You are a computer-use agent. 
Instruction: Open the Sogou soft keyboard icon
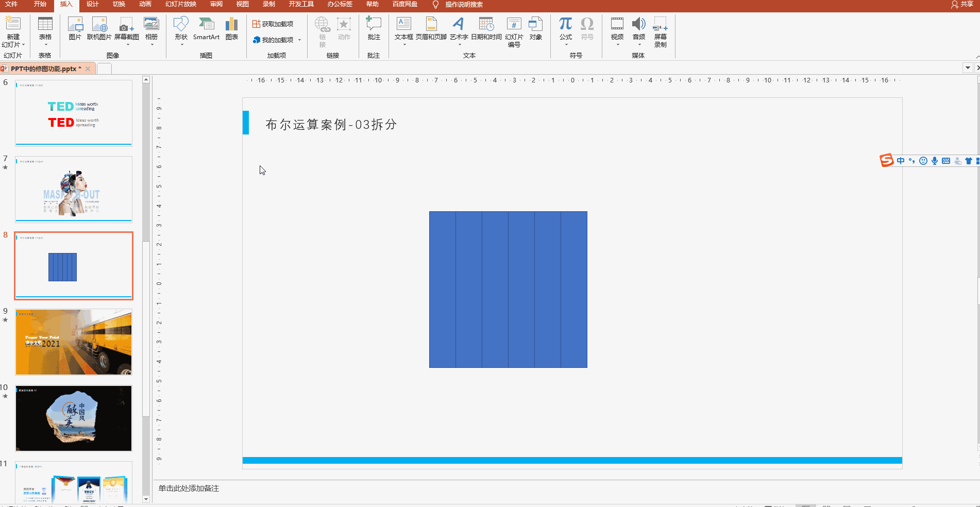coord(946,161)
